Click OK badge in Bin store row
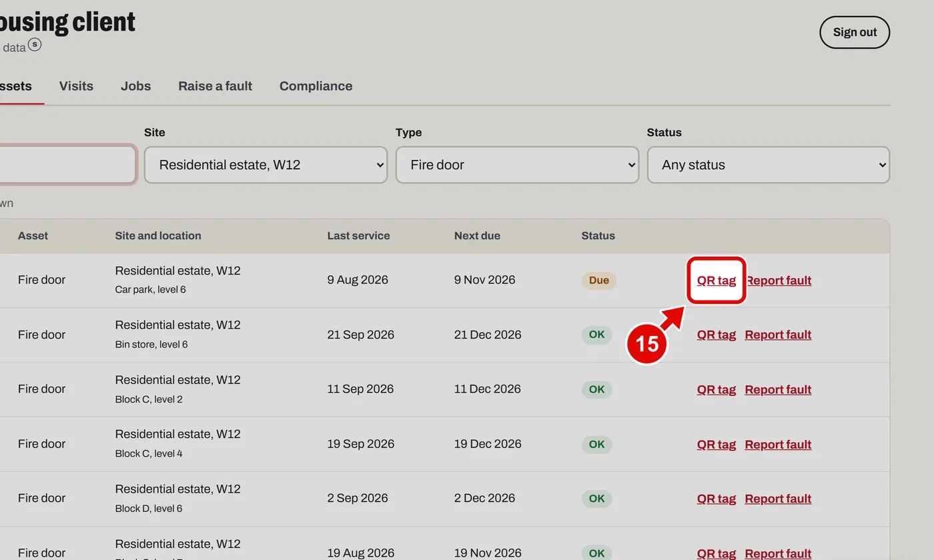Viewport: 934px width, 560px height. [x=596, y=335]
